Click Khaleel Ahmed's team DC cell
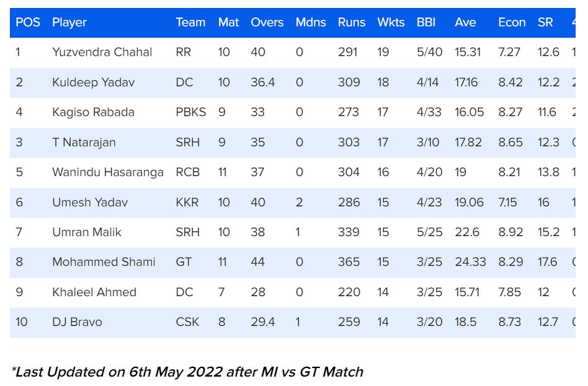The image size is (588, 386). pos(184,292)
